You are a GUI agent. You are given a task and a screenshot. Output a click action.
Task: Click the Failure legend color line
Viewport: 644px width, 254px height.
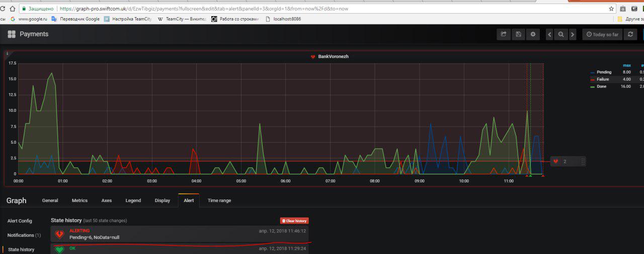593,79
